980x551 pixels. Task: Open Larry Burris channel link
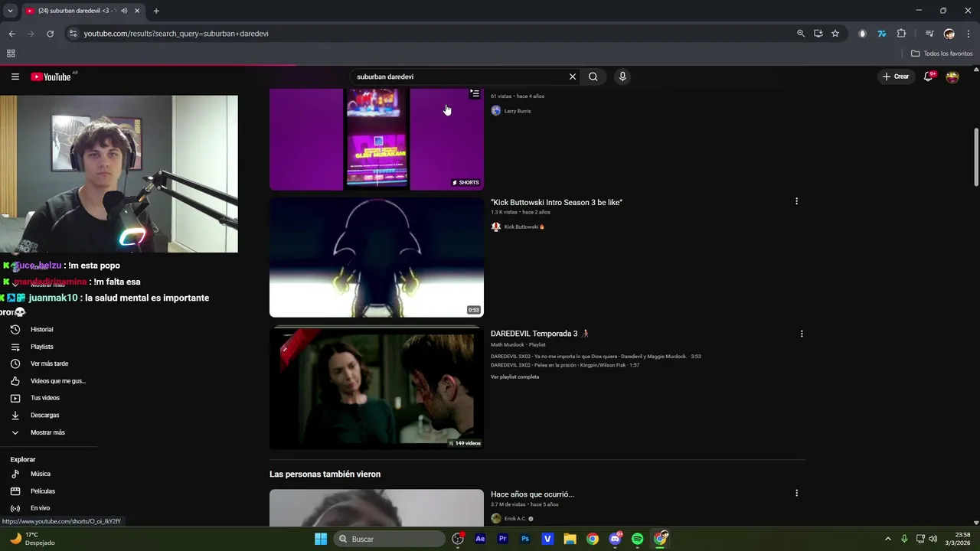tap(517, 111)
